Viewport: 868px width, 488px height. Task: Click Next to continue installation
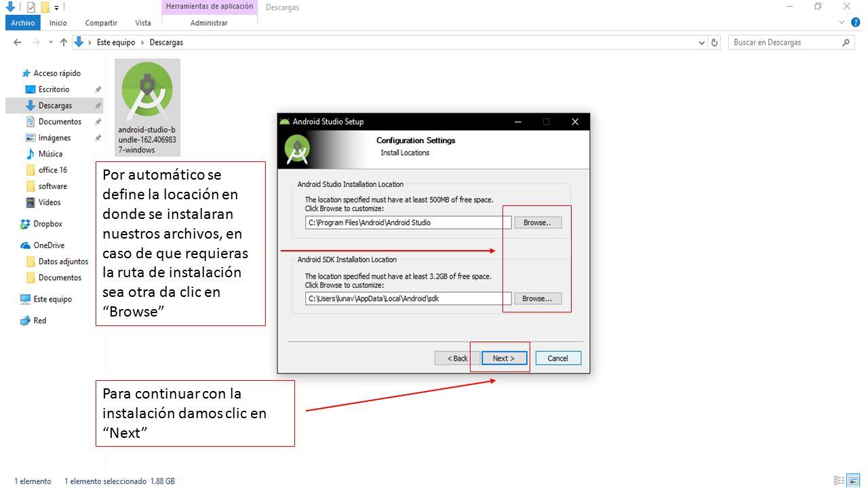(x=504, y=358)
